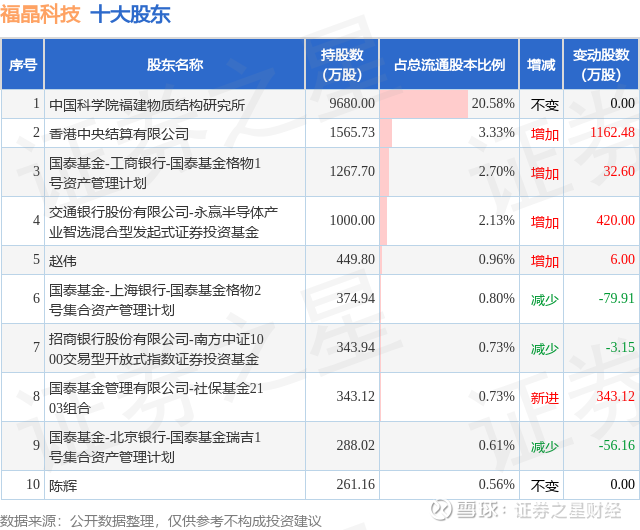The image size is (640, 530).
Task: Select the 占总流通股本比例 column header
Action: (449, 65)
